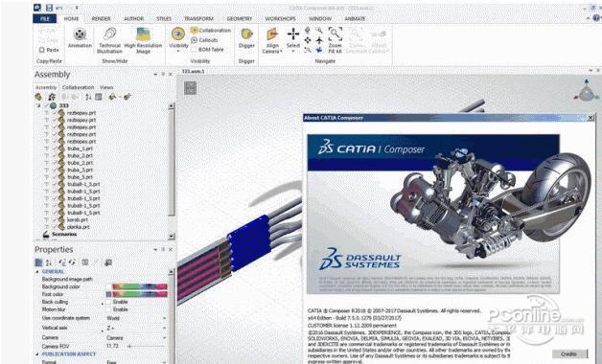Click the Collaboration note icon in ribbon
The image size is (602, 364).
194,30
